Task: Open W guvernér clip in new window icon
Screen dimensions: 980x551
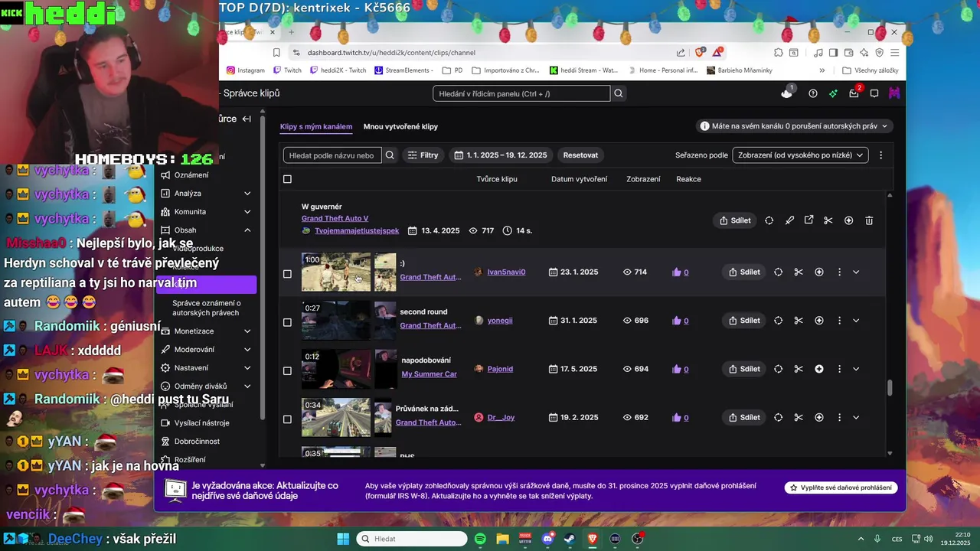Action: click(x=809, y=220)
